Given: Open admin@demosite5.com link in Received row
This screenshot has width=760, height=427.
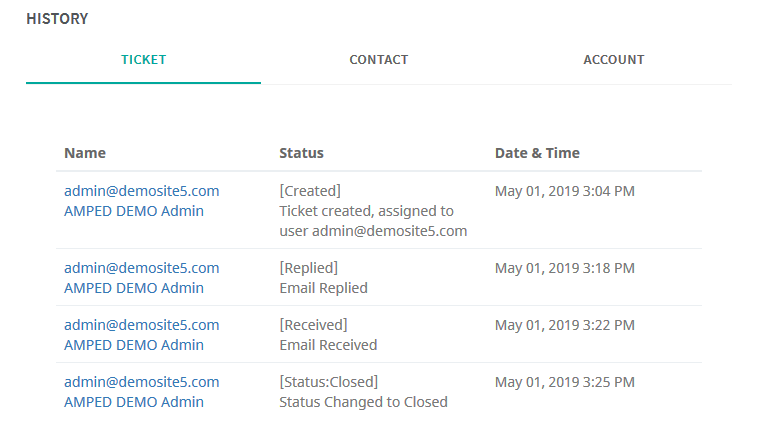Looking at the screenshot, I should (x=142, y=325).
